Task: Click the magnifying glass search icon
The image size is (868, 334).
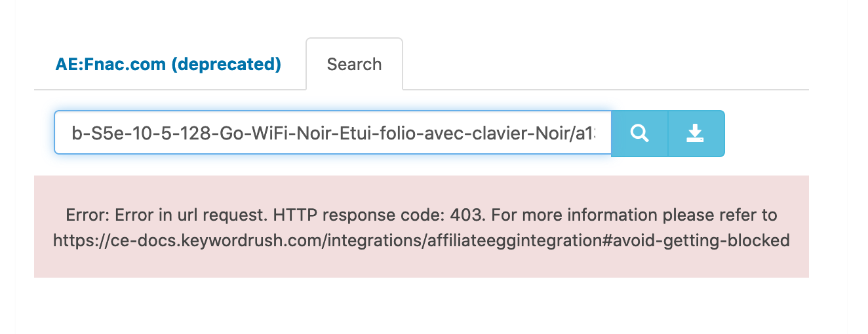Action: point(639,134)
